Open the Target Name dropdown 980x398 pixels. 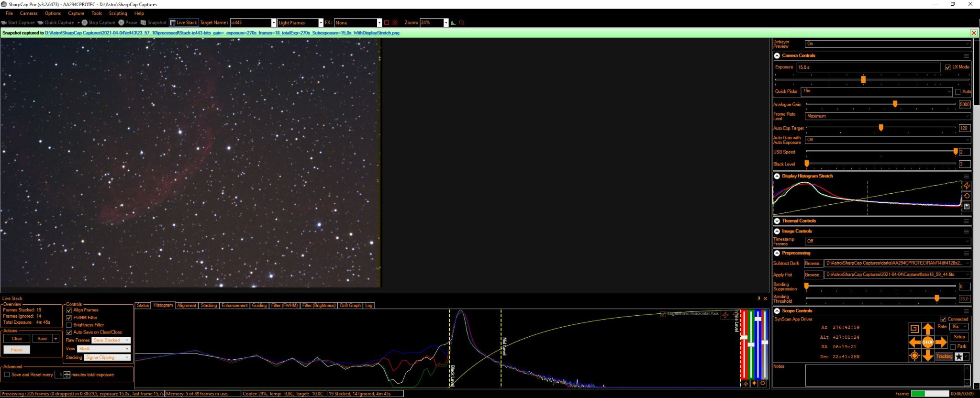coord(274,22)
